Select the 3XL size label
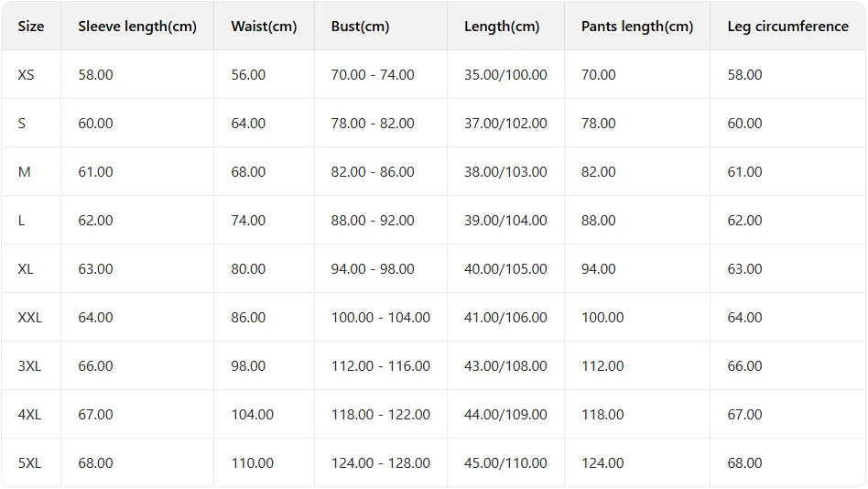 pos(29,366)
